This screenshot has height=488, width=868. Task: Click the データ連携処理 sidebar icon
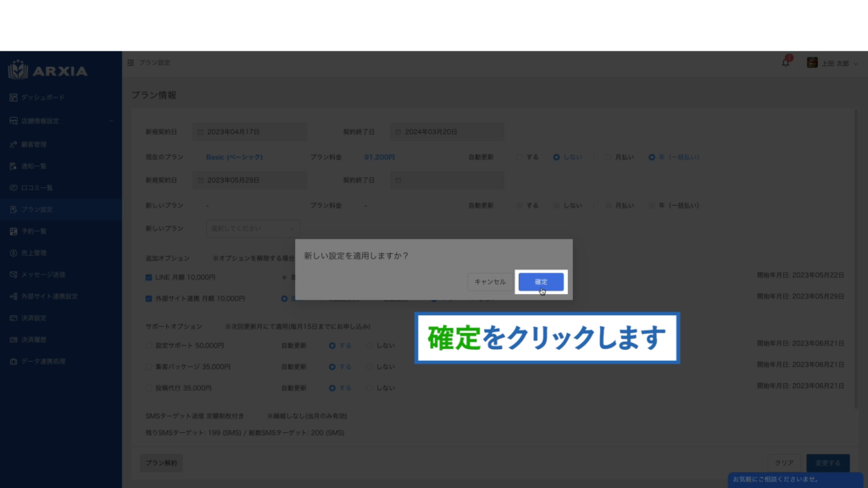point(14,362)
